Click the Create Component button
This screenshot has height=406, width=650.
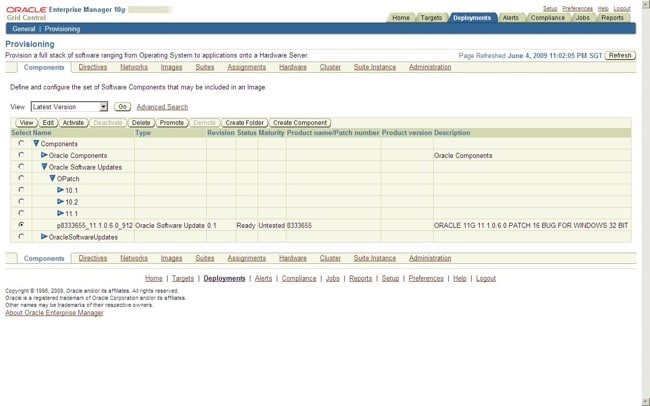300,123
